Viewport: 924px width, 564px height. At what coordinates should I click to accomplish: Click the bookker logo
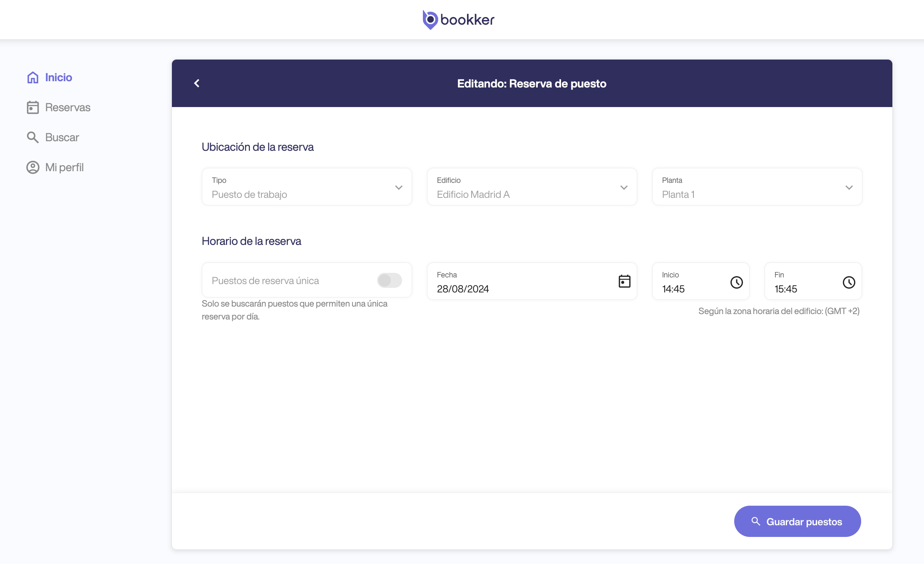(x=458, y=20)
